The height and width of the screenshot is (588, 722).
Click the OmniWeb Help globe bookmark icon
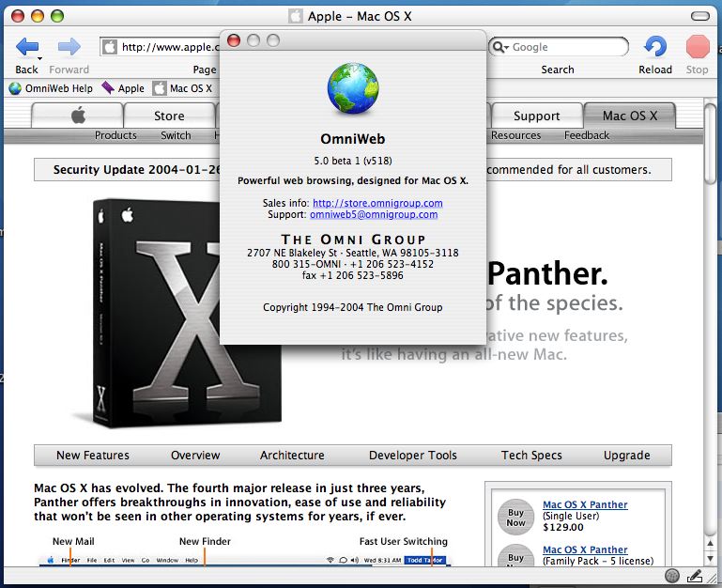[15, 88]
